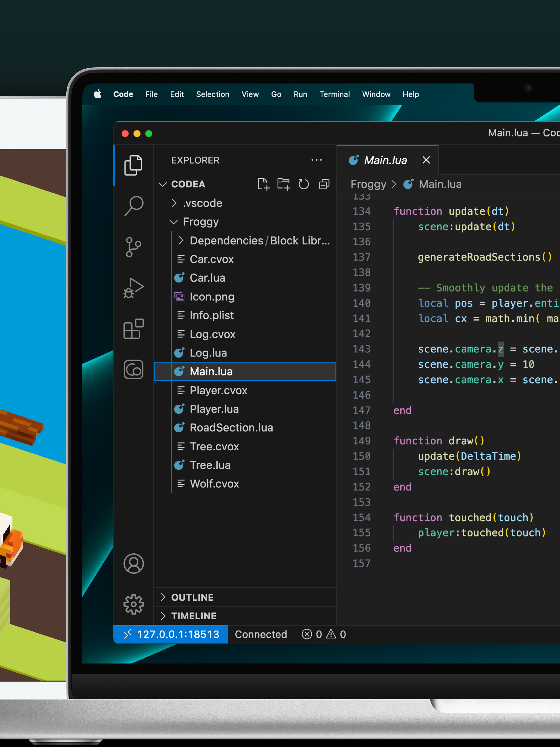
Task: Close the Main.lua editor tab
Action: [x=426, y=160]
